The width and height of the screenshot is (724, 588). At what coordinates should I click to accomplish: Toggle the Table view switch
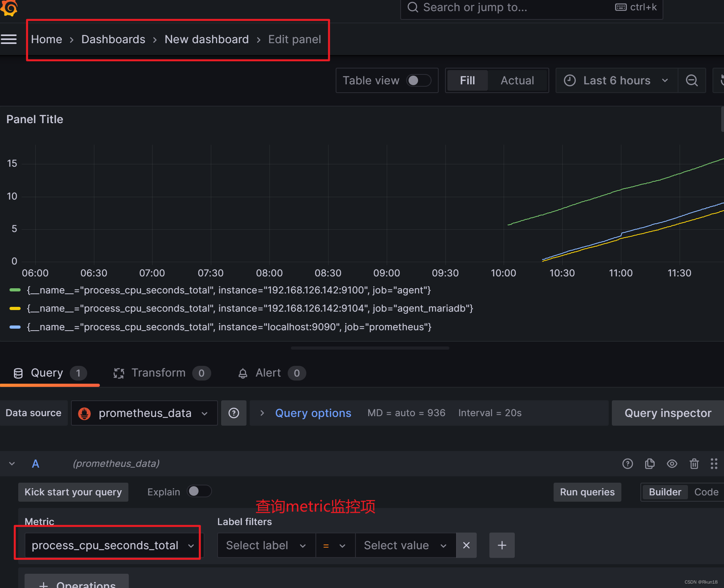[x=419, y=80]
